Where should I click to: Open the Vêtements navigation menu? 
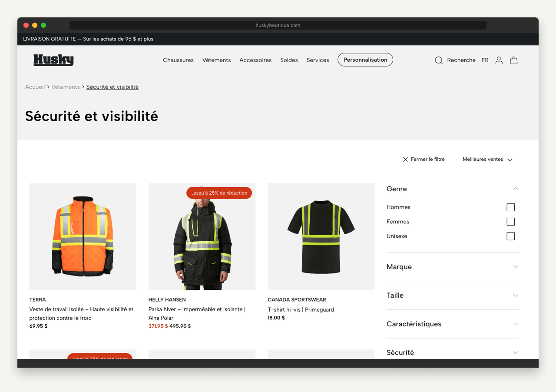(x=216, y=60)
